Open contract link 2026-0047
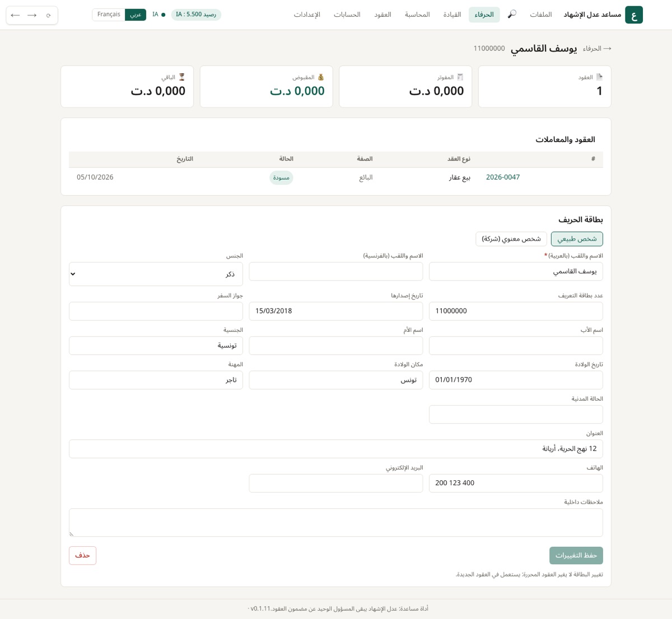 [503, 177]
